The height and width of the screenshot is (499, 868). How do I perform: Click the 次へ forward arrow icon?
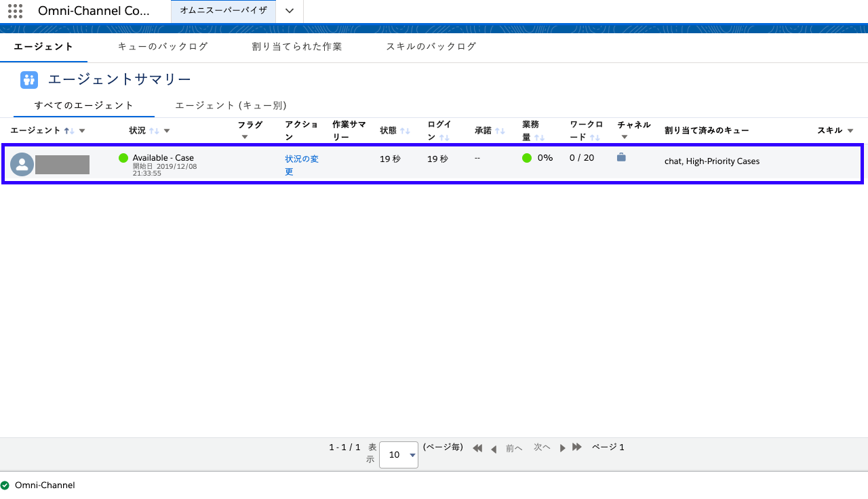pos(562,447)
